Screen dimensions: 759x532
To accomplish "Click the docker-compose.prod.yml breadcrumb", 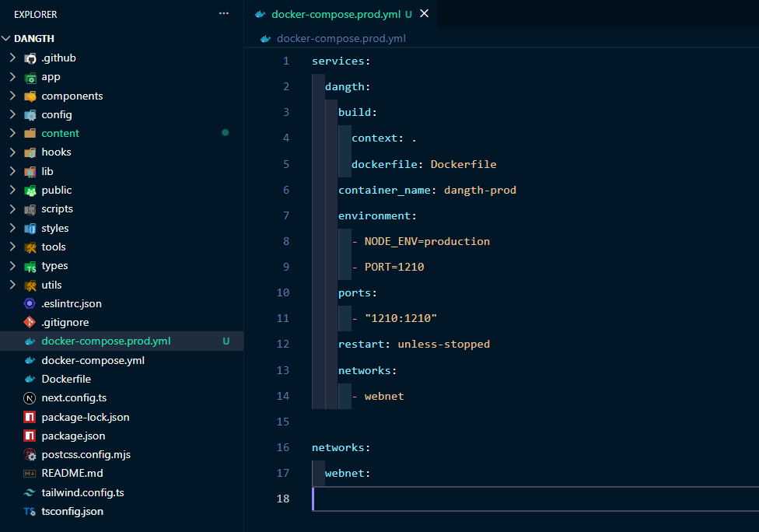I will click(x=341, y=38).
